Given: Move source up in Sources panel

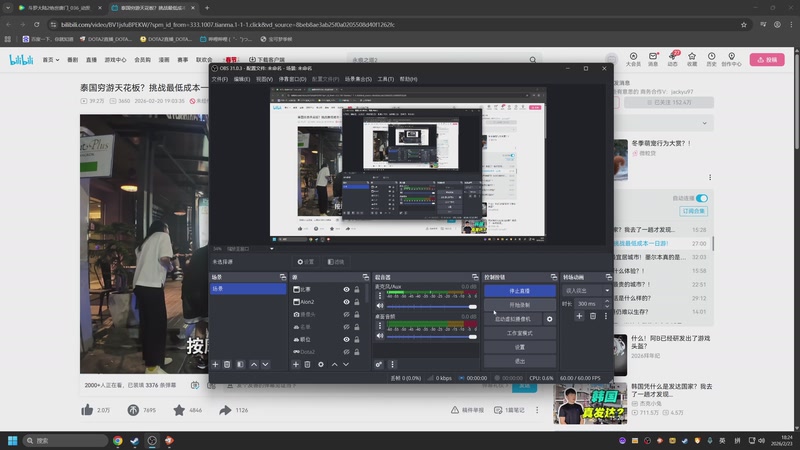Looking at the screenshot, I should (335, 364).
